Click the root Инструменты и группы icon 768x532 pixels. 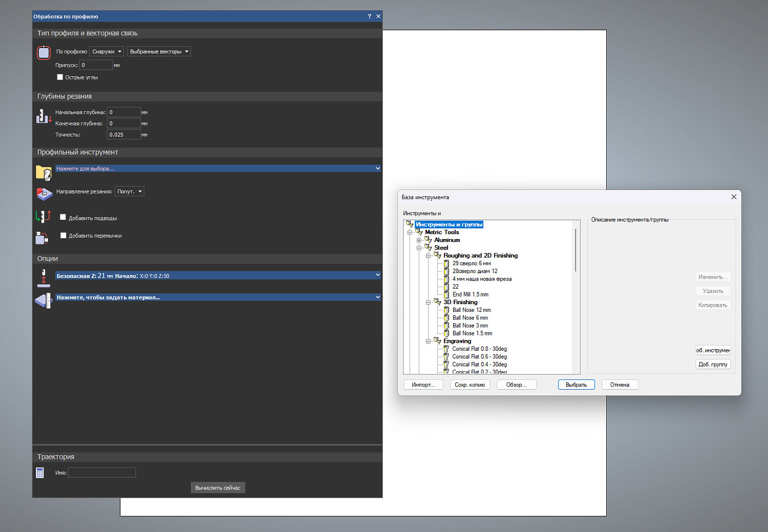coord(410,224)
